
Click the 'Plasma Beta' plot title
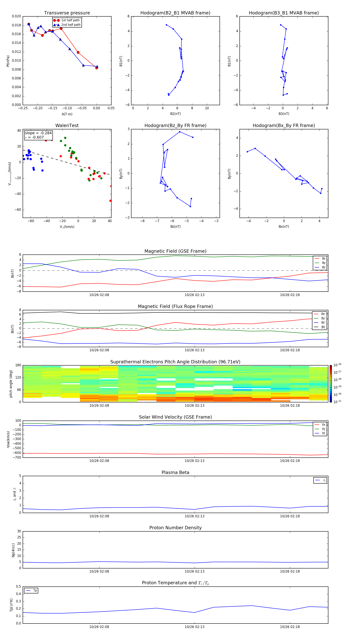[175, 473]
